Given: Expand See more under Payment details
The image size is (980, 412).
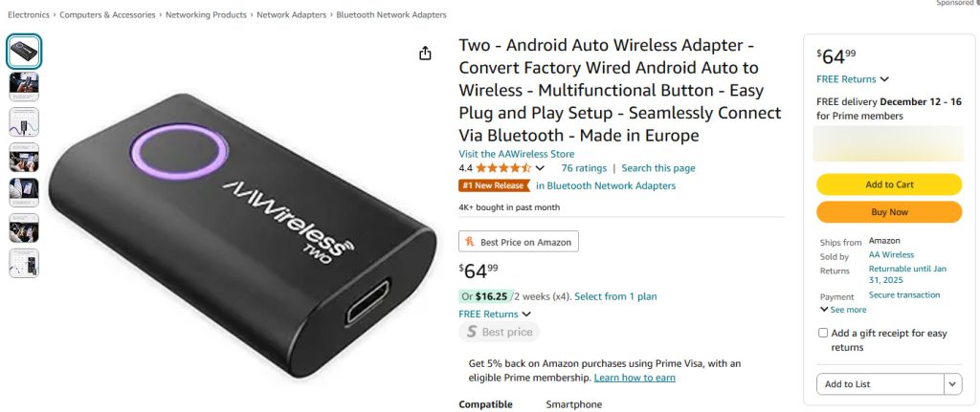Looking at the screenshot, I should (x=843, y=310).
